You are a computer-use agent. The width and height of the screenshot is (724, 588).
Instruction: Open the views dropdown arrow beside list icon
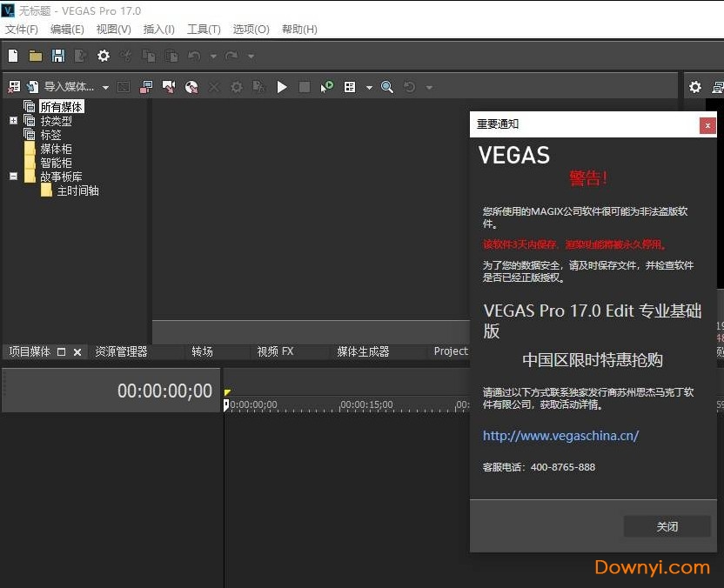click(x=369, y=87)
